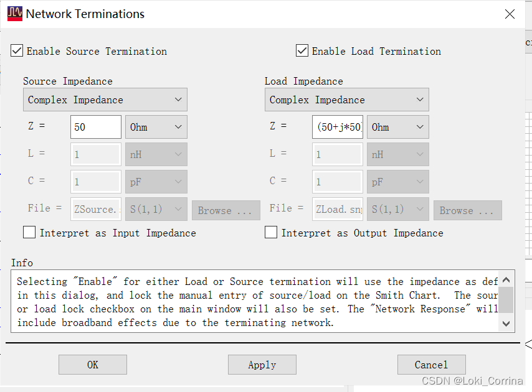Click the load L value field
Viewport: 532px width, 392px height.
[x=337, y=154]
